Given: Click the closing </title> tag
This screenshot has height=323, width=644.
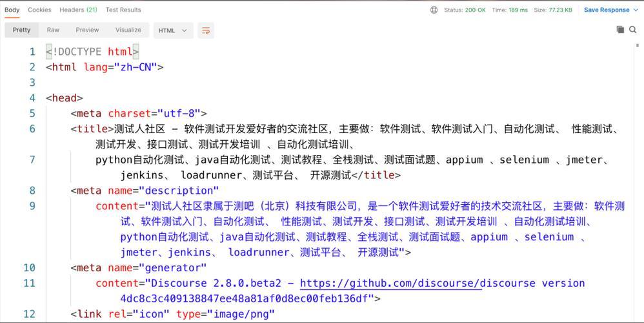Looking at the screenshot, I should pyautogui.click(x=376, y=175).
